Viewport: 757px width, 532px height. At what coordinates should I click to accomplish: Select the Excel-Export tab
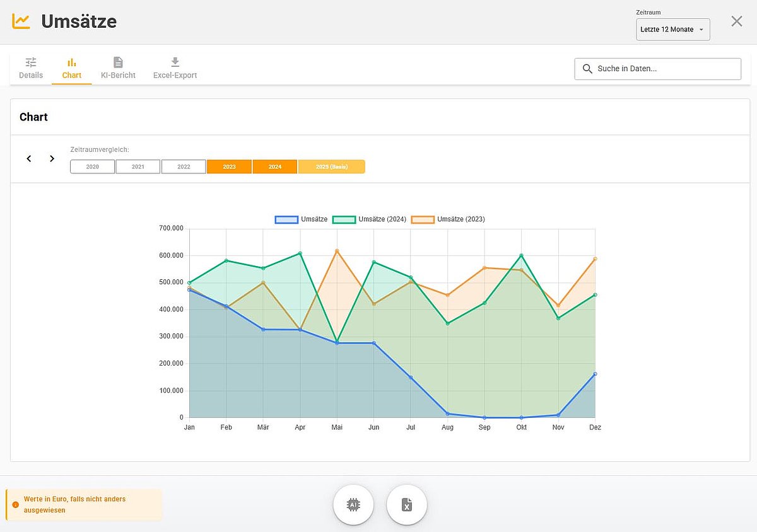tap(175, 68)
